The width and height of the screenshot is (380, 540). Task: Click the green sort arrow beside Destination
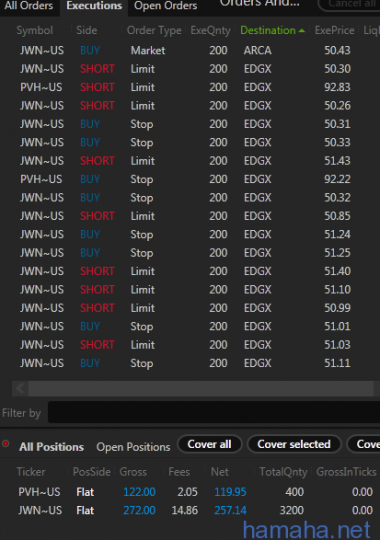coord(302,31)
